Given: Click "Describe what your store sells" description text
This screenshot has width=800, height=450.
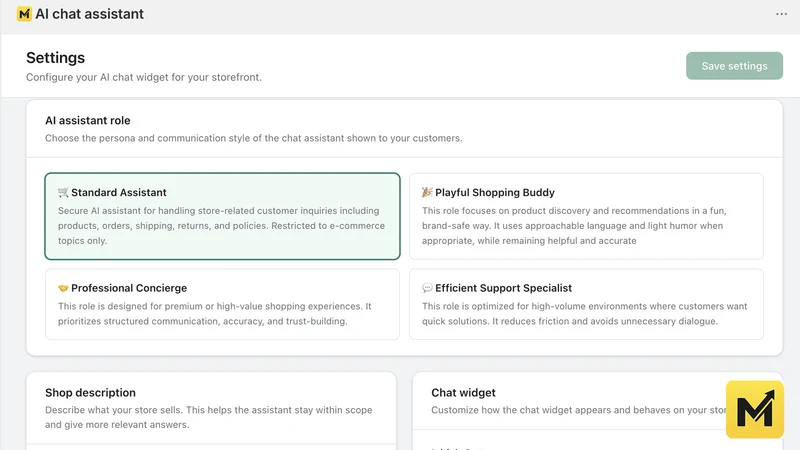Looking at the screenshot, I should point(209,417).
